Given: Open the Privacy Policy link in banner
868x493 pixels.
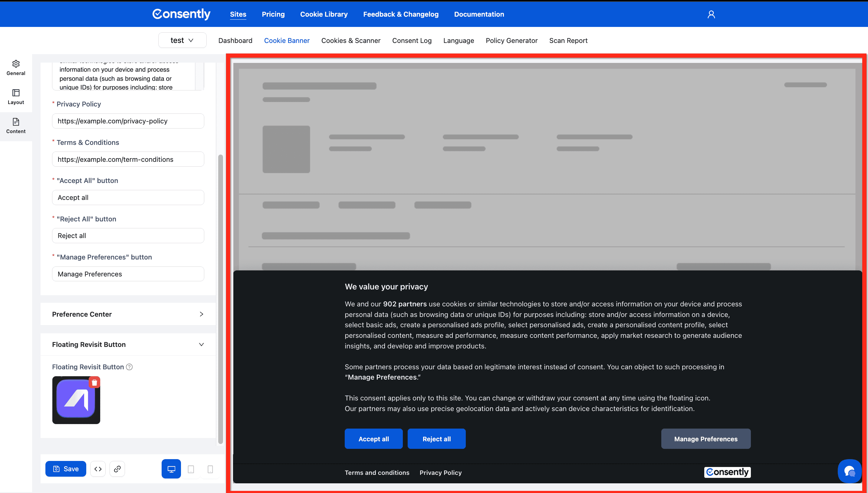Looking at the screenshot, I should [440, 472].
